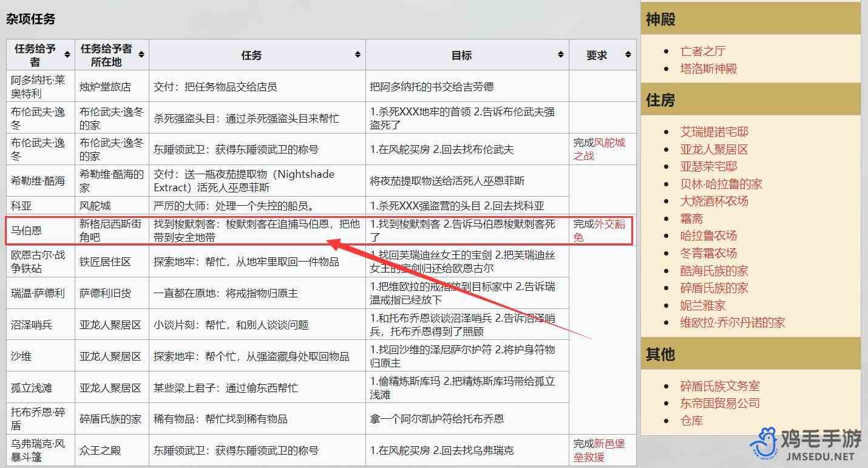Screen dimensions: 868x468
Task: Sort by 任务给予者所在地 column arrows
Action: 141,55
